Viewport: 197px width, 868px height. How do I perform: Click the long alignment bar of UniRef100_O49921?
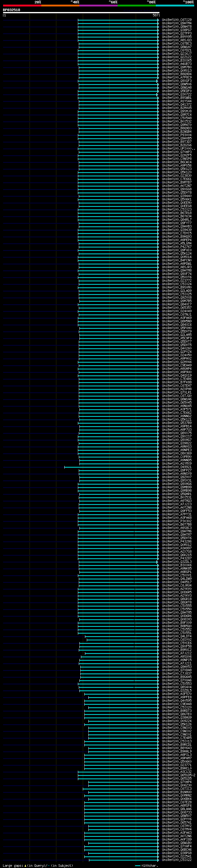click(x=111, y=467)
